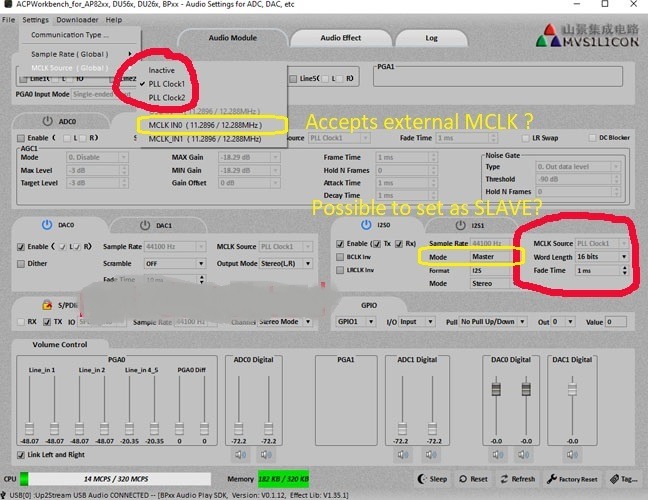Viewport: 648px width, 500px height.
Task: Mute DAC0 Digital right channel speaker
Action: coord(523,455)
